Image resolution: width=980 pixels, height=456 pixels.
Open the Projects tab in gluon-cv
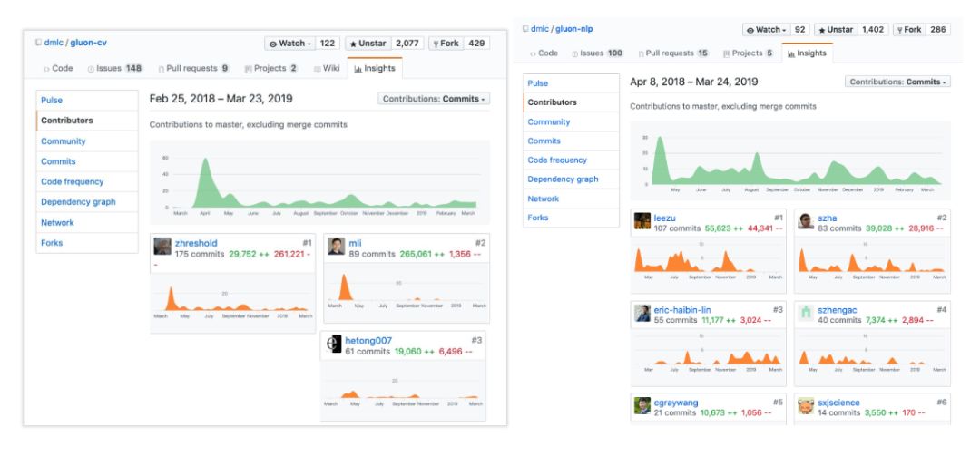coord(271,68)
